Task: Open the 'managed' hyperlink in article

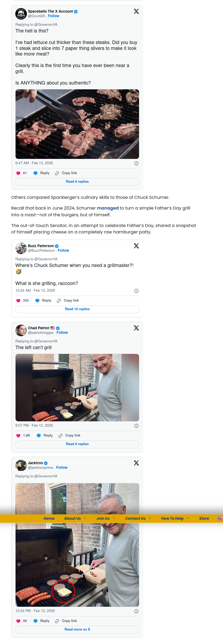Action: tap(108, 208)
